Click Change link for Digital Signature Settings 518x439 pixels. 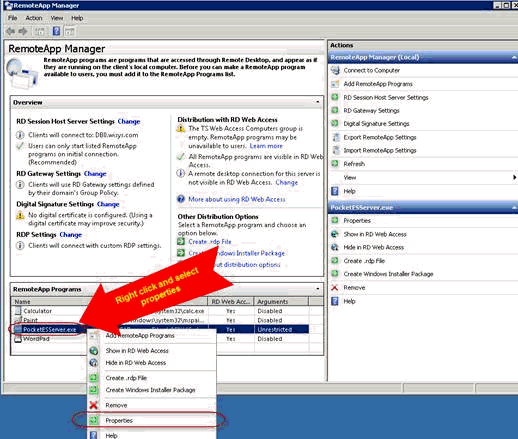(108, 204)
